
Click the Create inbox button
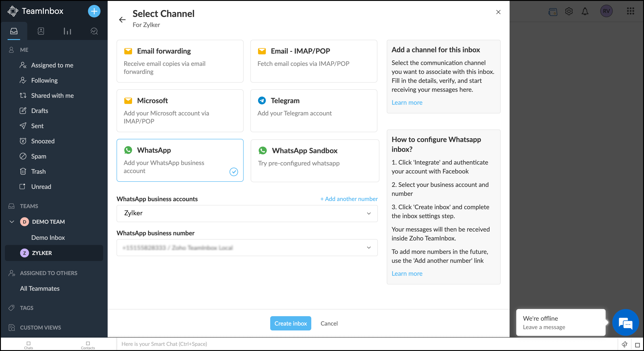(x=291, y=323)
